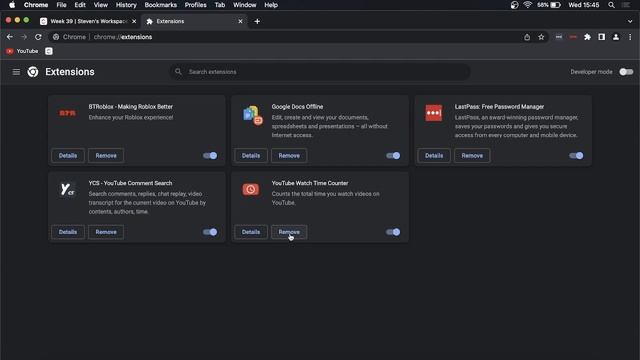Screen dimensions: 640x360
Task: Close the Extensions tab
Action: (240, 21)
